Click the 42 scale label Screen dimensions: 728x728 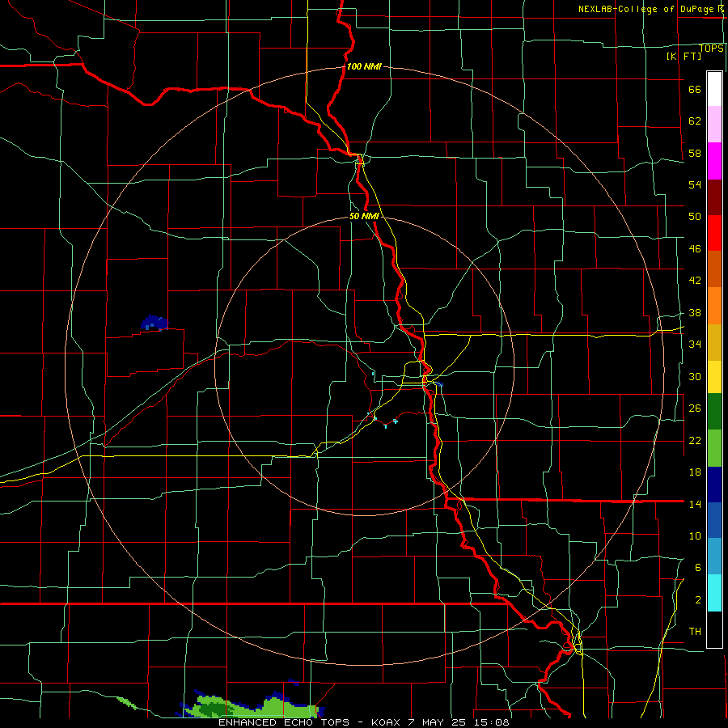(x=695, y=281)
